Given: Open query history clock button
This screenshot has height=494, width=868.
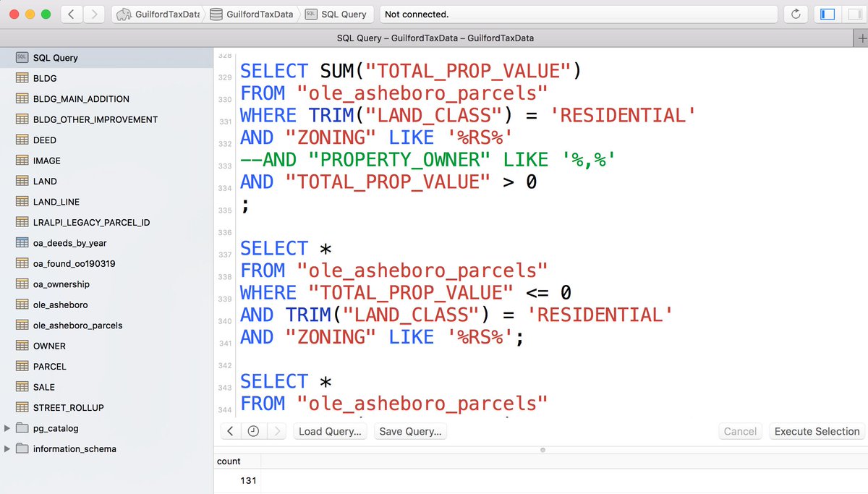Looking at the screenshot, I should tap(253, 431).
